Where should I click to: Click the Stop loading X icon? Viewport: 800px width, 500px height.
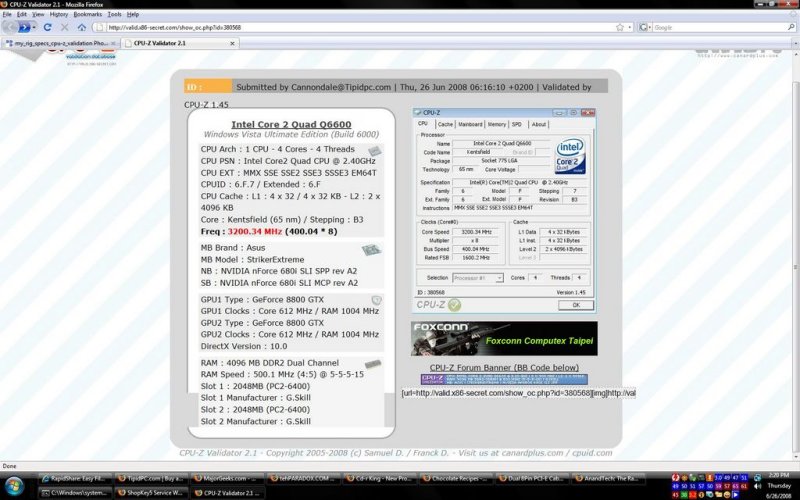pos(64,27)
